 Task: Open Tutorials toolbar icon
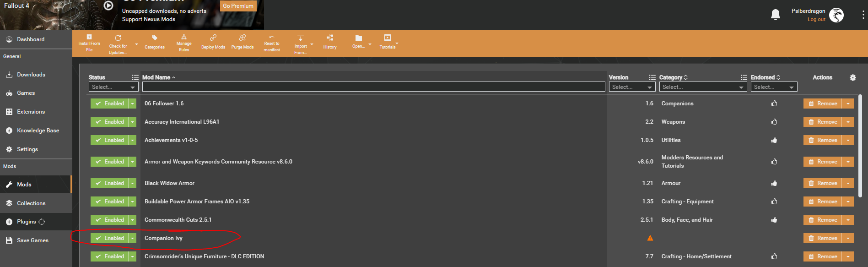[388, 38]
